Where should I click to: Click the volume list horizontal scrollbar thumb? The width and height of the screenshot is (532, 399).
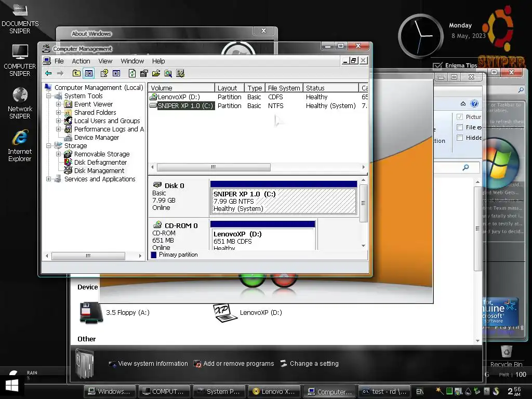tap(214, 167)
